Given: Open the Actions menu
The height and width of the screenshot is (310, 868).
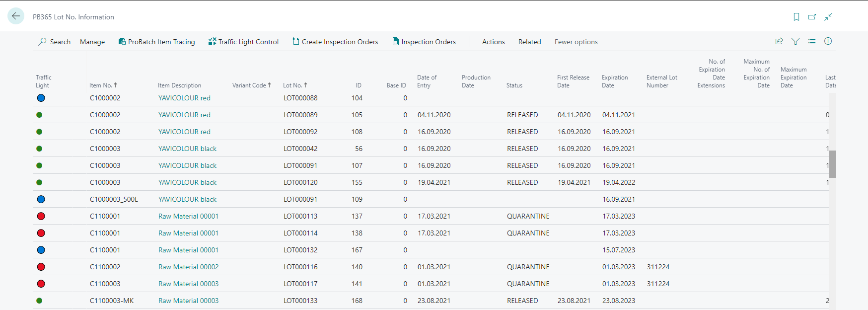Looking at the screenshot, I should (494, 42).
